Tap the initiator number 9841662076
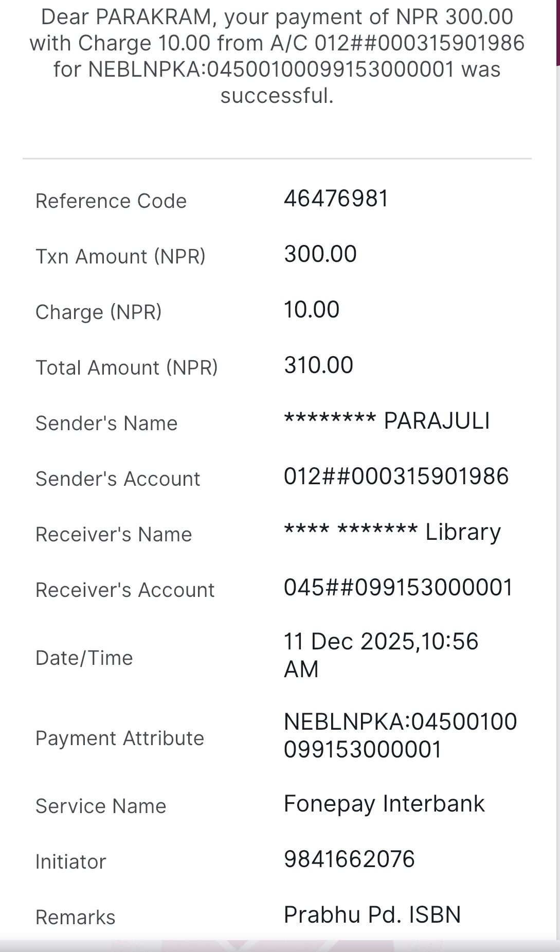Image resolution: width=560 pixels, height=952 pixels. click(x=349, y=859)
